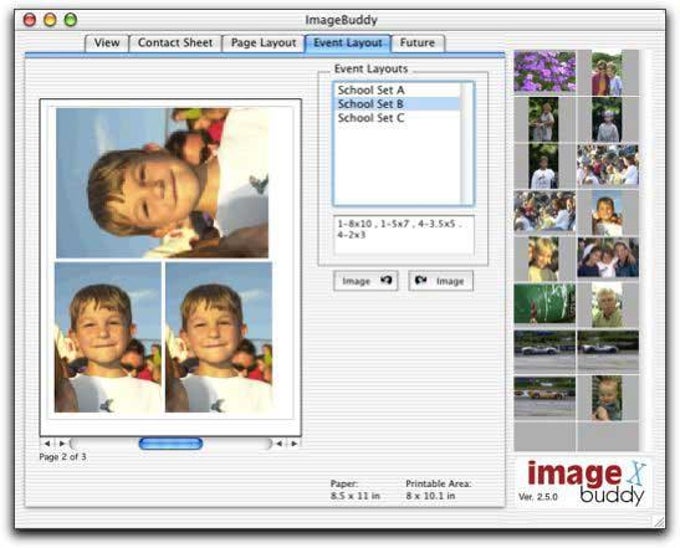Viewport: 680px width, 548px height.
Task: Select child in blue cap thumbnail
Action: (607, 120)
